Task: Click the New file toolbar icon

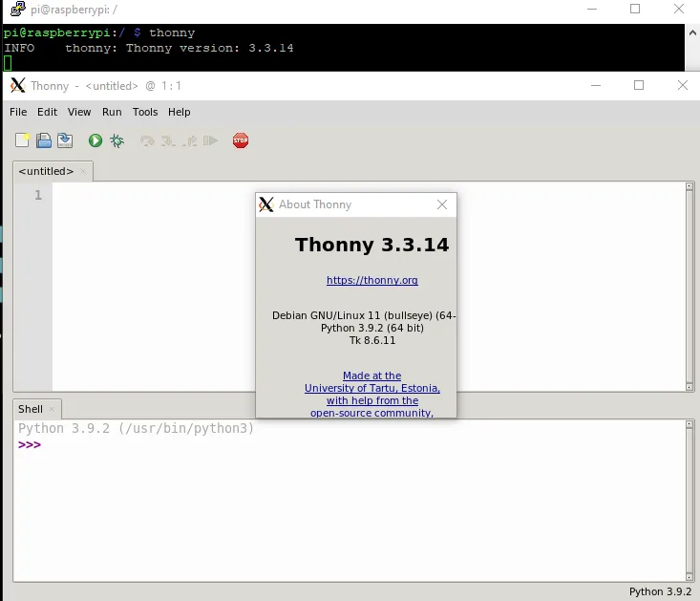Action: tap(22, 140)
